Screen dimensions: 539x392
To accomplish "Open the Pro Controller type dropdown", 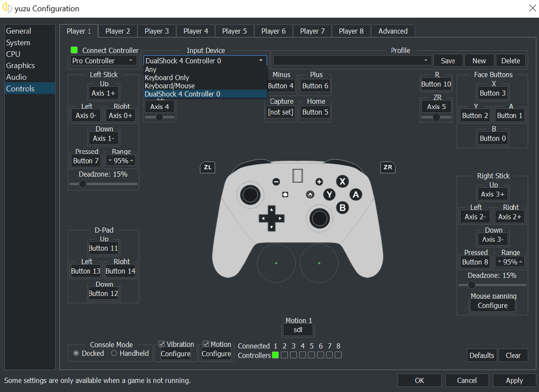I will tap(102, 61).
